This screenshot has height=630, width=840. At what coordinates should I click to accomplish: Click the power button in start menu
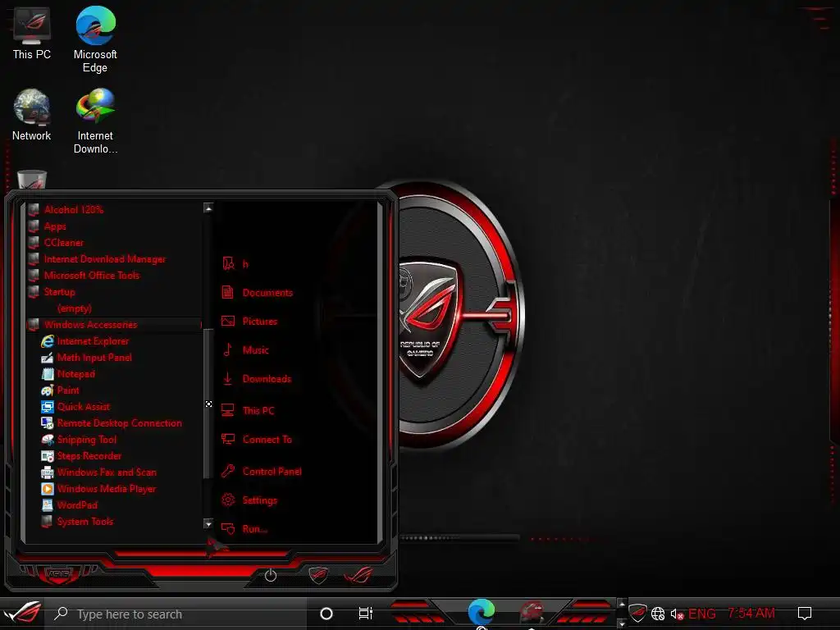tap(271, 575)
